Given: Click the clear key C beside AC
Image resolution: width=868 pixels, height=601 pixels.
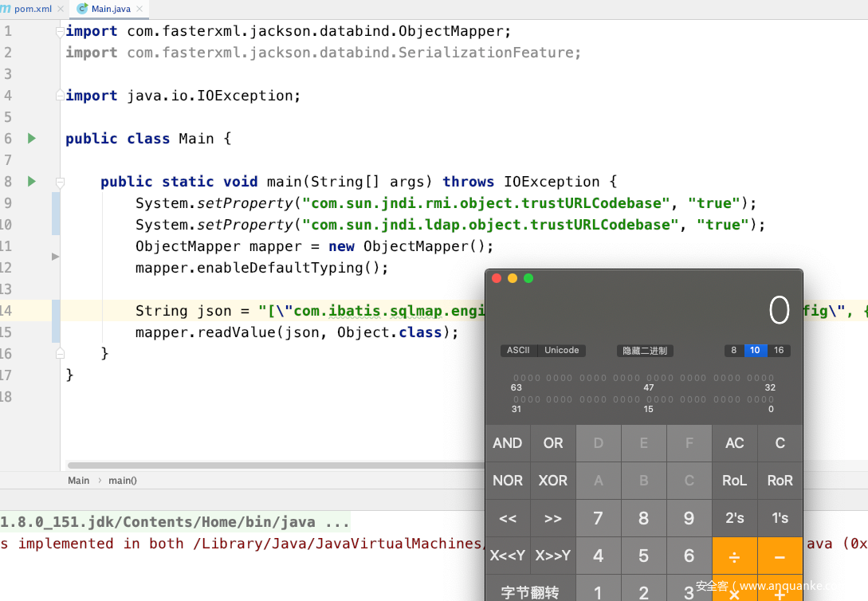Looking at the screenshot, I should (780, 443).
